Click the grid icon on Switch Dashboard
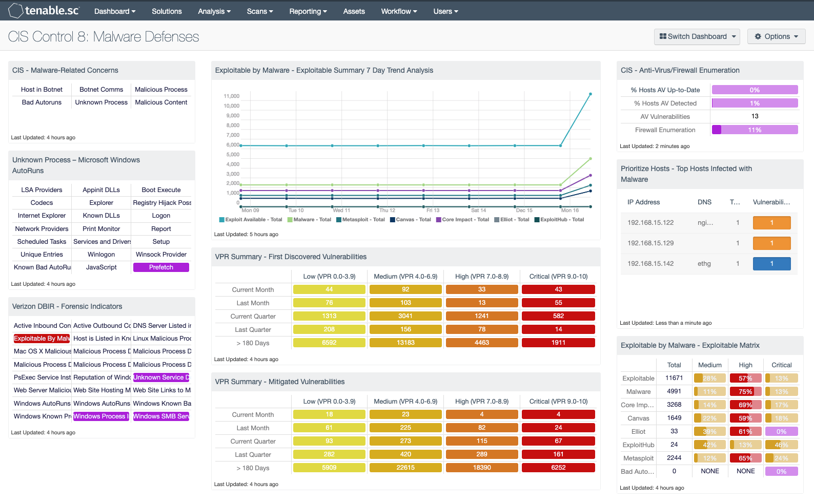This screenshot has height=504, width=814. click(663, 36)
